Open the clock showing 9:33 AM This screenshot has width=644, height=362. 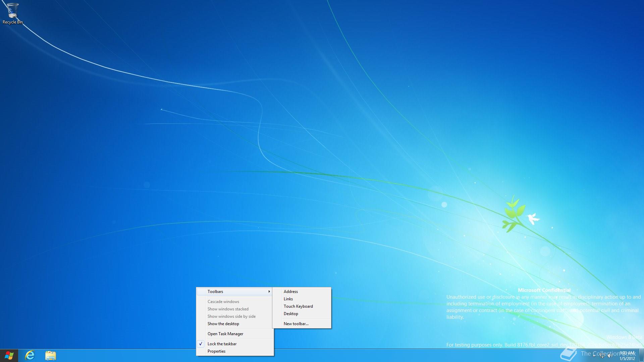[x=627, y=356]
